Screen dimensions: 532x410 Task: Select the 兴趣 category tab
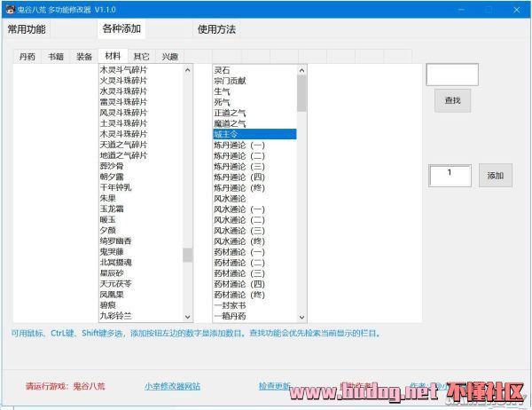click(x=169, y=56)
